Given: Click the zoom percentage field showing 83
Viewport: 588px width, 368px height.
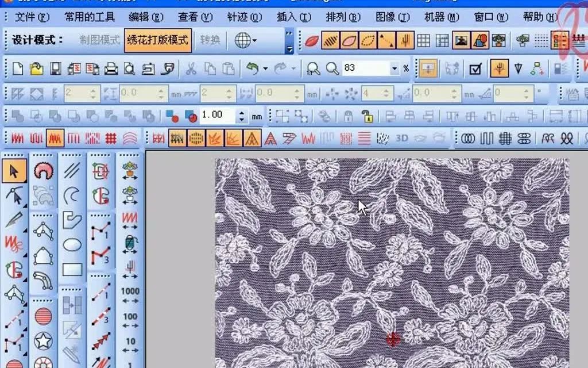Looking at the screenshot, I should coord(366,68).
